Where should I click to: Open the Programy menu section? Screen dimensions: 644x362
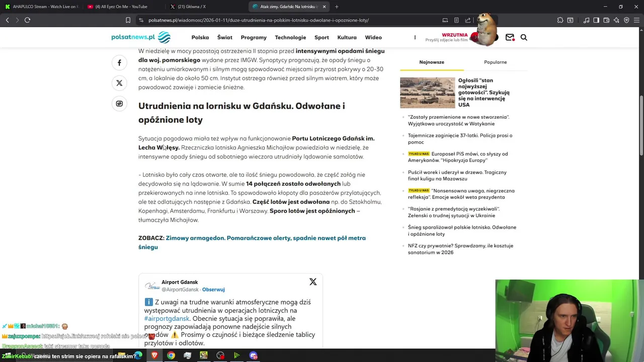(254, 37)
